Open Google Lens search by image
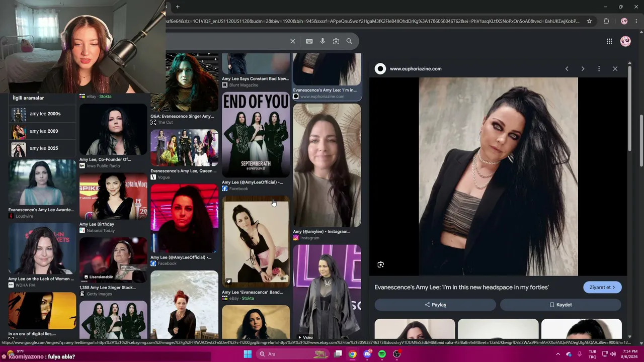 (336, 41)
